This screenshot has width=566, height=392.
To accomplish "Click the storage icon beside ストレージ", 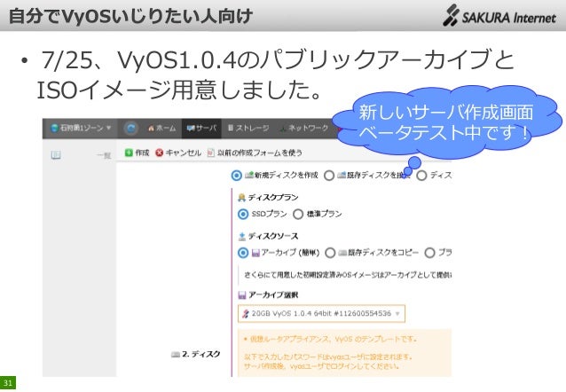I will coord(231,128).
